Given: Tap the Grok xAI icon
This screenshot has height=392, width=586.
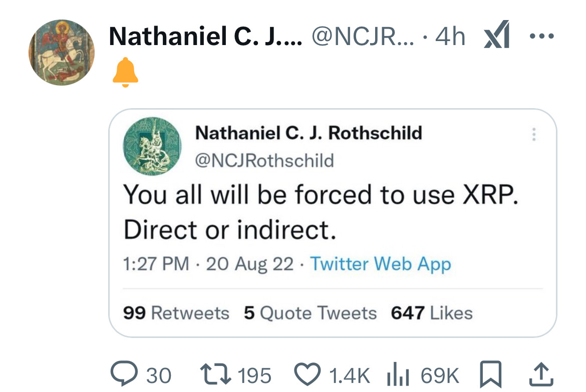Looking at the screenshot, I should click(496, 35).
